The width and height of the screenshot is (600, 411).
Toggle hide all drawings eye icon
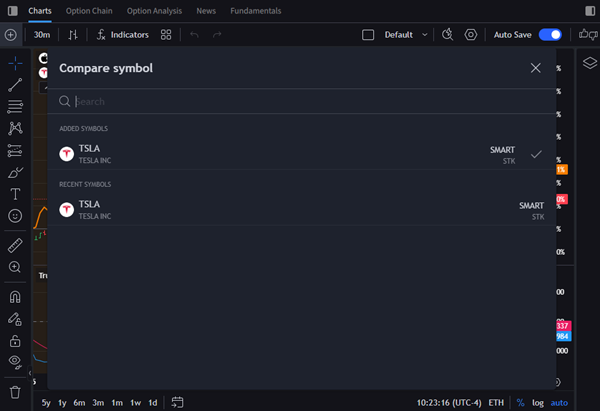click(15, 362)
